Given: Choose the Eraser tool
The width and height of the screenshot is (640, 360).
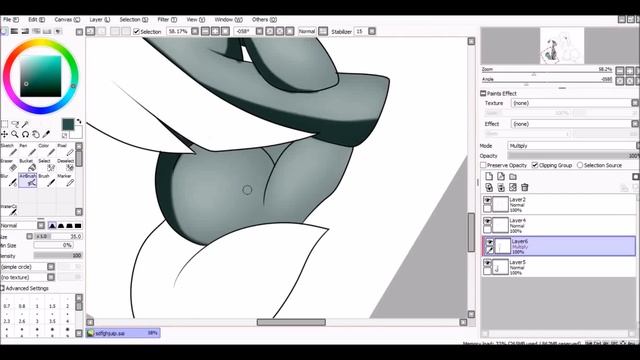Looking at the screenshot, I should [9, 165].
